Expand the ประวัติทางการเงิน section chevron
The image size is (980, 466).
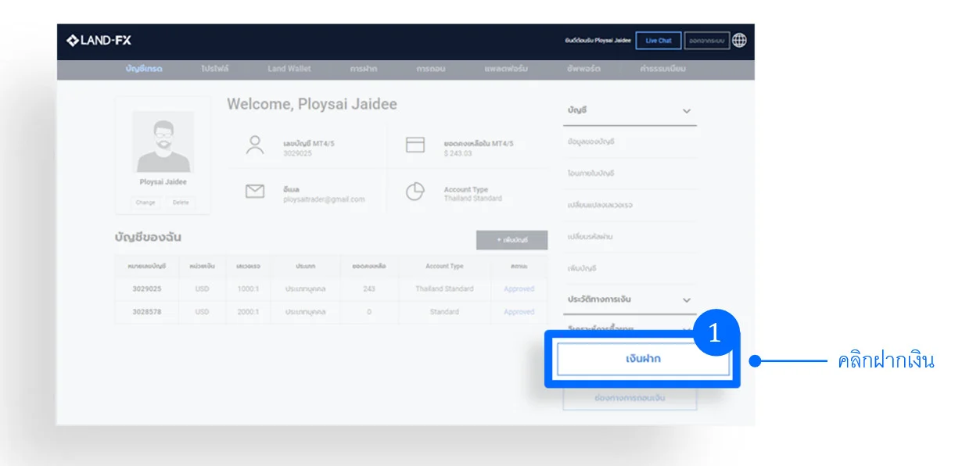(x=687, y=300)
